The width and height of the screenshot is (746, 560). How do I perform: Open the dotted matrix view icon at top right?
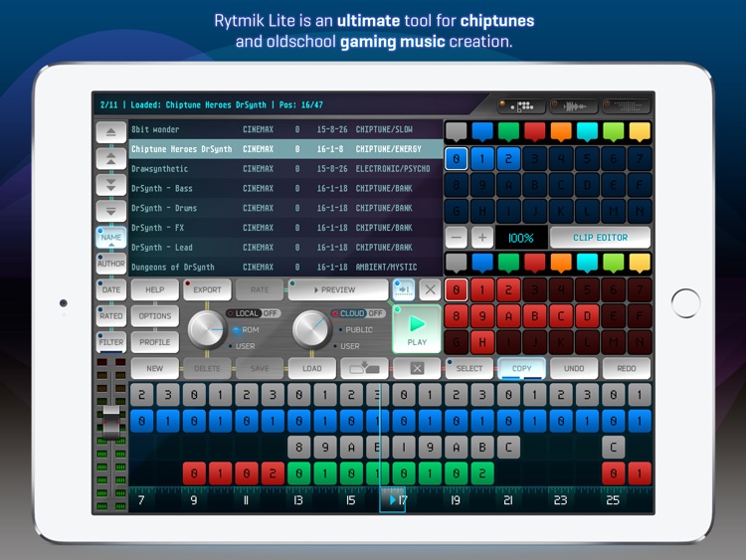click(x=626, y=106)
